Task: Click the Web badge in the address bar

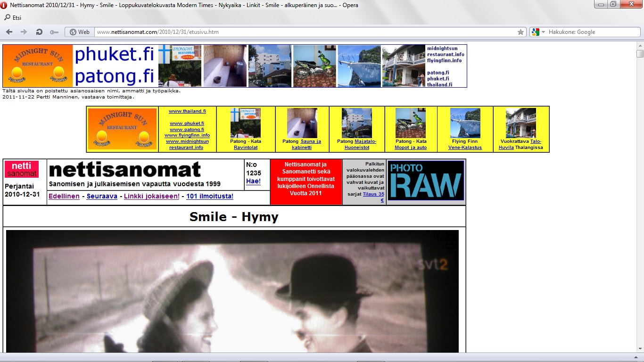Action: point(80,32)
